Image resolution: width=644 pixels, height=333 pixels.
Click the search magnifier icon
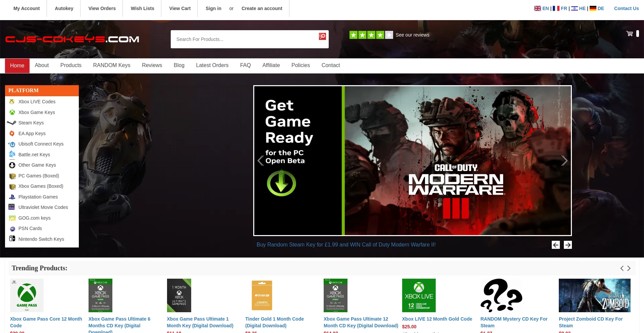322,36
